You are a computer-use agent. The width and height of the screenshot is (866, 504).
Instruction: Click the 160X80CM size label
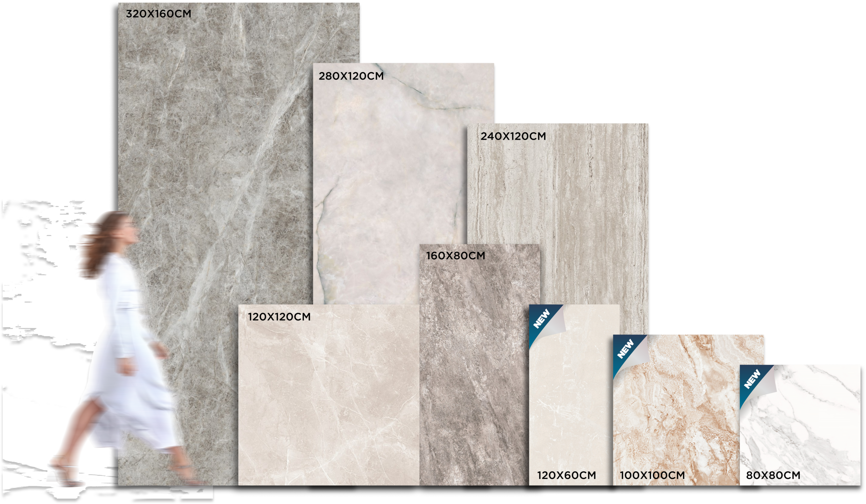tap(456, 256)
